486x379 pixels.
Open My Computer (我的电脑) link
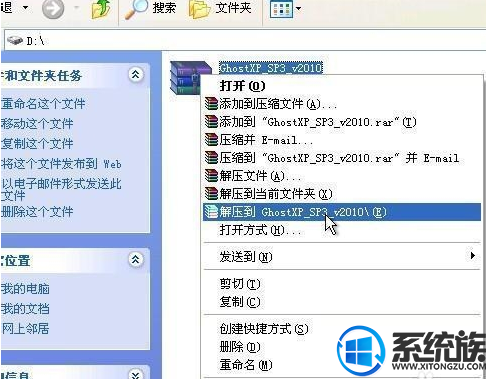tap(25, 289)
